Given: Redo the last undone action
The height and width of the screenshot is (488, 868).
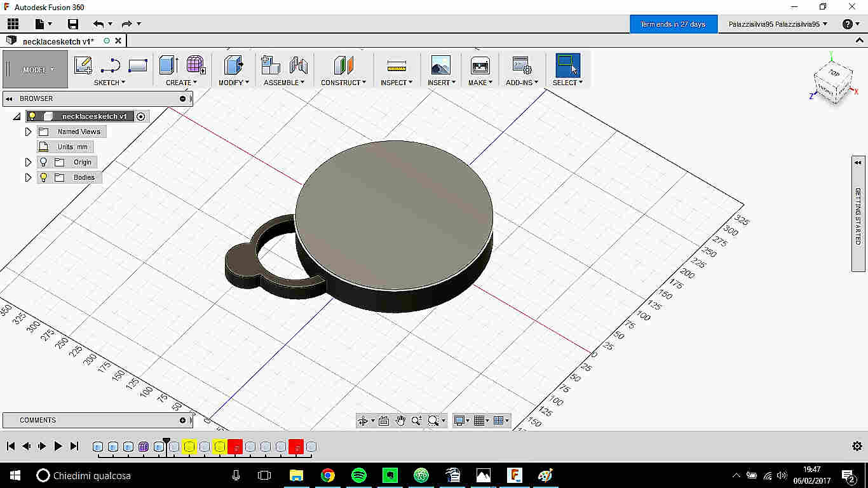Looking at the screenshot, I should pyautogui.click(x=126, y=24).
